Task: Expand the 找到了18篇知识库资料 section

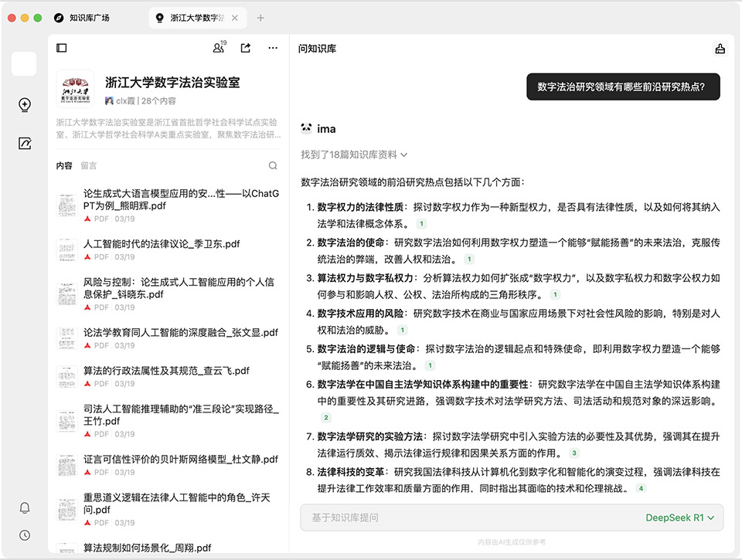Action: [x=354, y=155]
